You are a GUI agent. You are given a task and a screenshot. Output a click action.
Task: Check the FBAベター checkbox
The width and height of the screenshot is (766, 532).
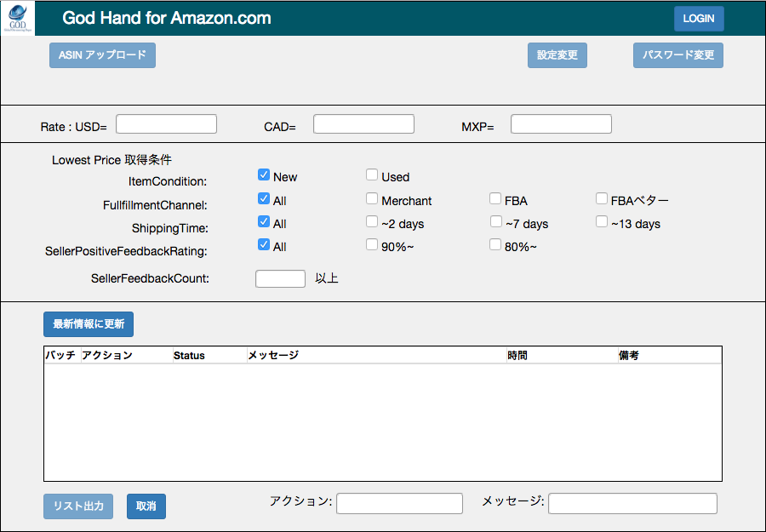[602, 198]
